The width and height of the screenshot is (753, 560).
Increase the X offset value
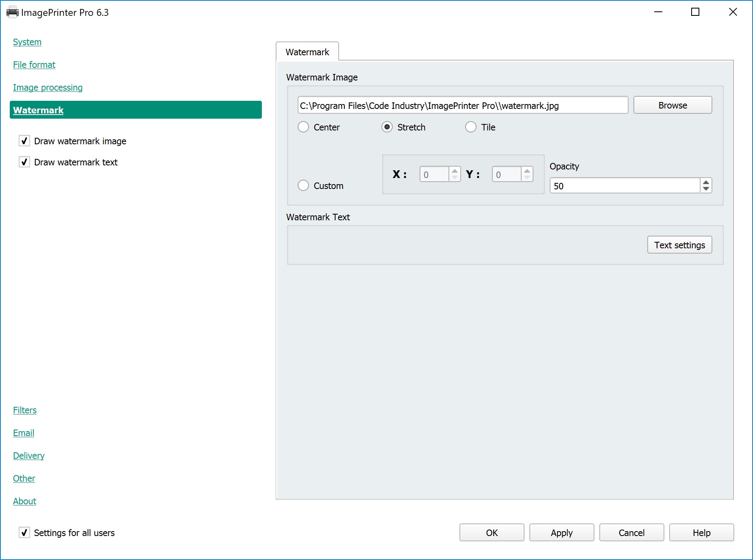(455, 171)
